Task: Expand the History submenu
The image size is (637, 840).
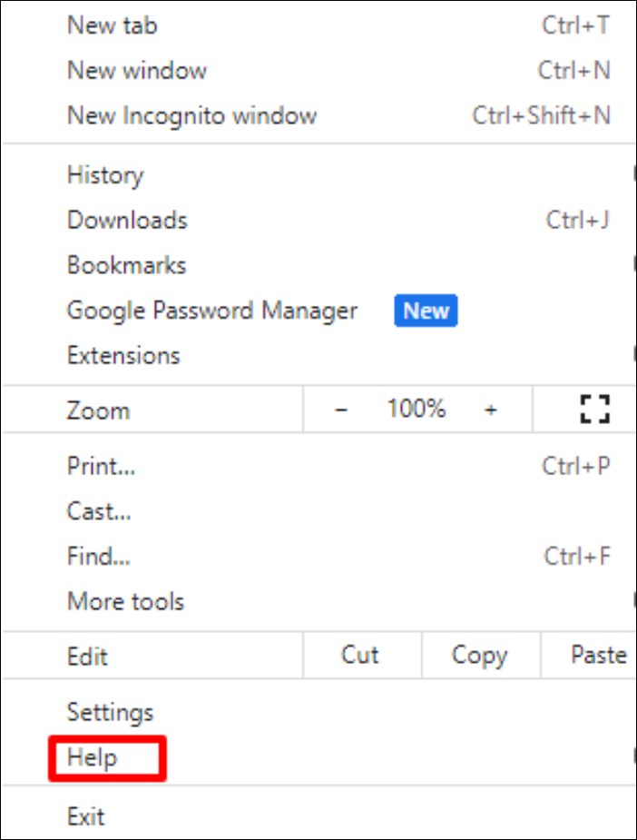Action: point(105,175)
